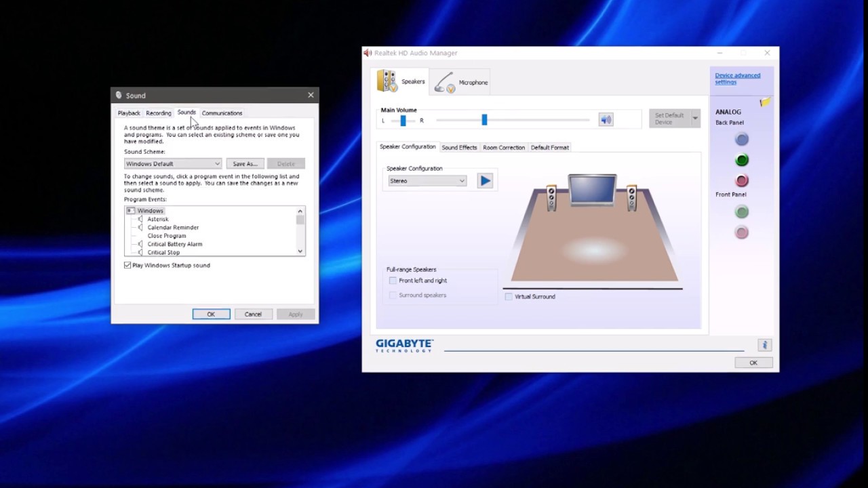
Task: Click the Realtek HD Audio Manager title icon
Action: (368, 53)
